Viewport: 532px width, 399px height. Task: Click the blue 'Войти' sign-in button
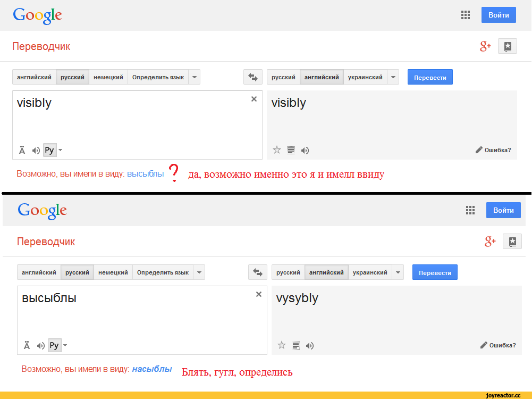(x=499, y=15)
